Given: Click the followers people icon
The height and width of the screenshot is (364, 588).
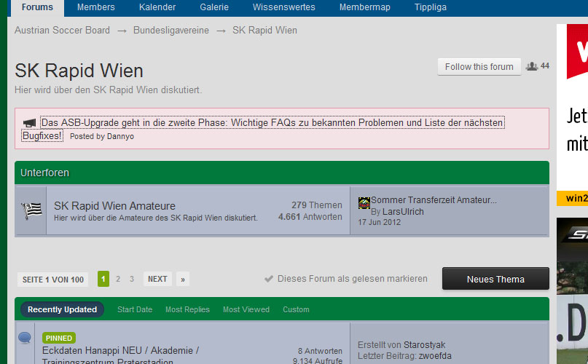Looking at the screenshot, I should (x=531, y=66).
